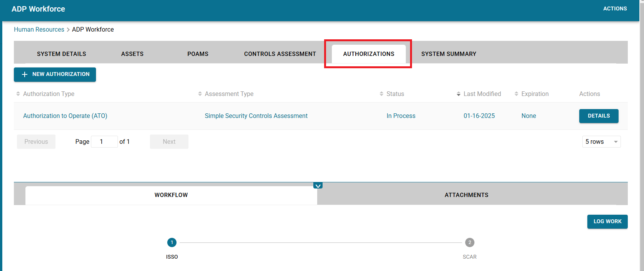Click Simple Security Controls Assessment cell
Screen dimensions: 644x271
[x=256, y=116]
